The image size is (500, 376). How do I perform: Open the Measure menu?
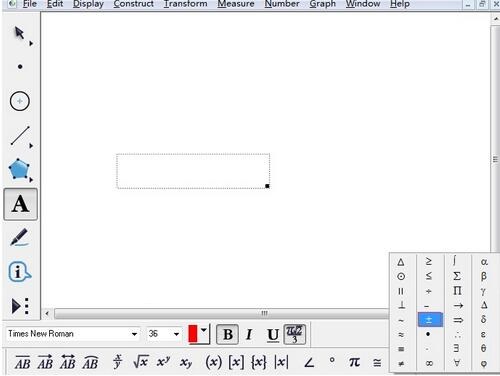236,4
